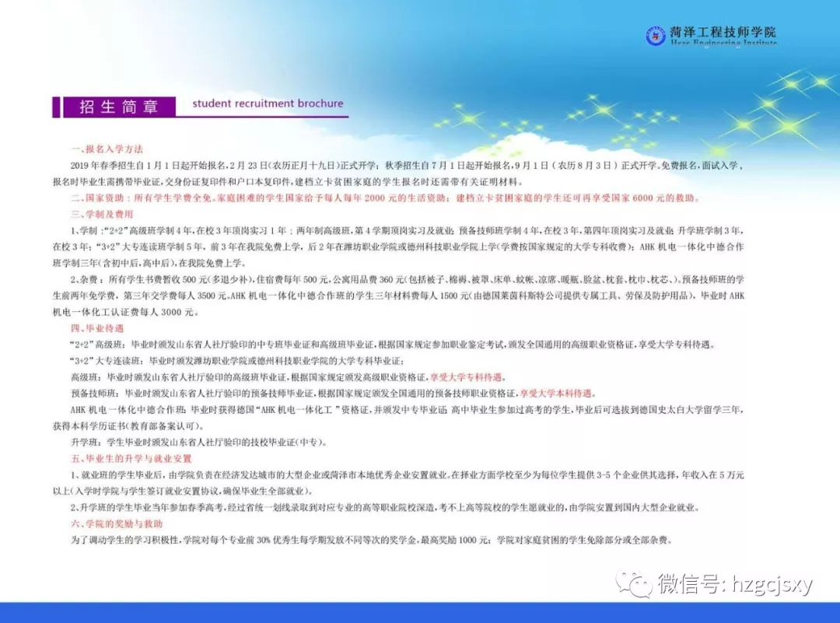The height and width of the screenshot is (623, 840).
Task: Click the line beginning 1、就业班的学生毕业后
Action: tap(407, 474)
